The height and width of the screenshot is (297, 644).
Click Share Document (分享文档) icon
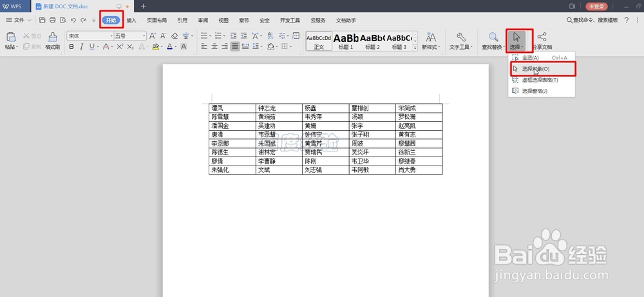542,37
